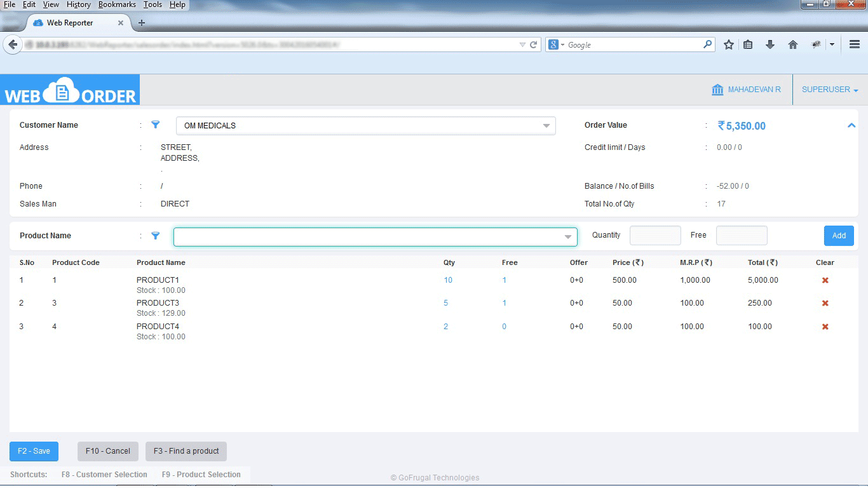The width and height of the screenshot is (868, 488).
Task: Click the Customer Name filter funnel icon
Action: click(x=156, y=125)
